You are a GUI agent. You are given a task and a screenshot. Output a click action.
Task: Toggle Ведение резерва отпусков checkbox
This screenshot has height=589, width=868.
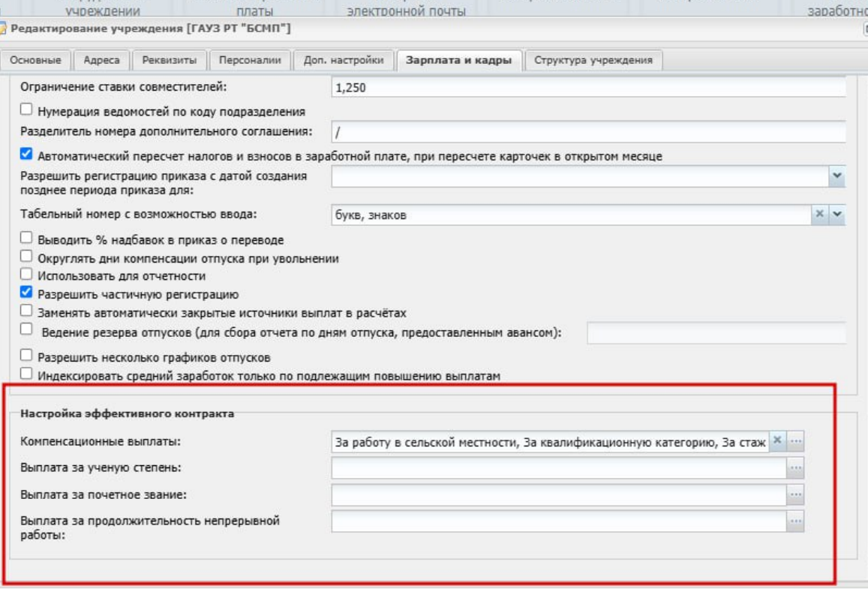coord(26,329)
